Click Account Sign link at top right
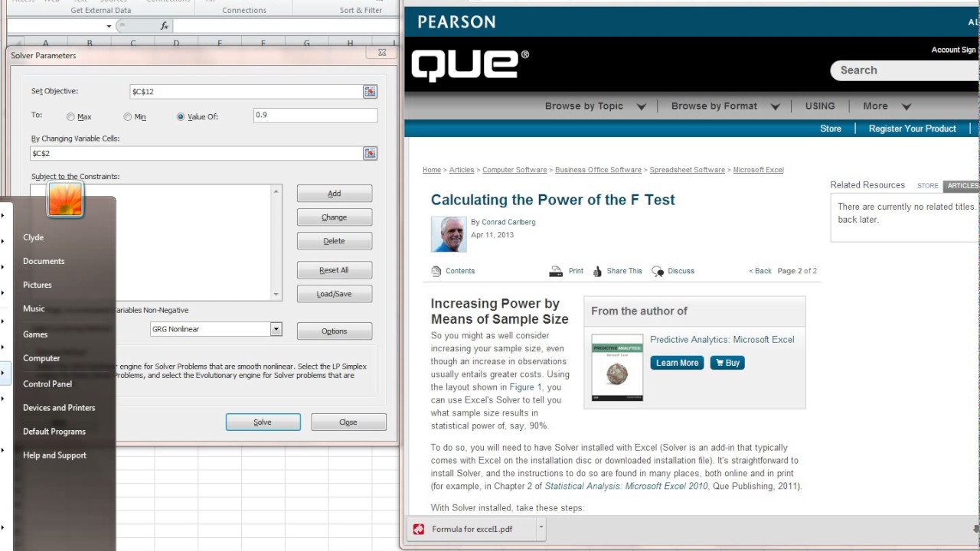980x551 pixels. [x=953, y=50]
